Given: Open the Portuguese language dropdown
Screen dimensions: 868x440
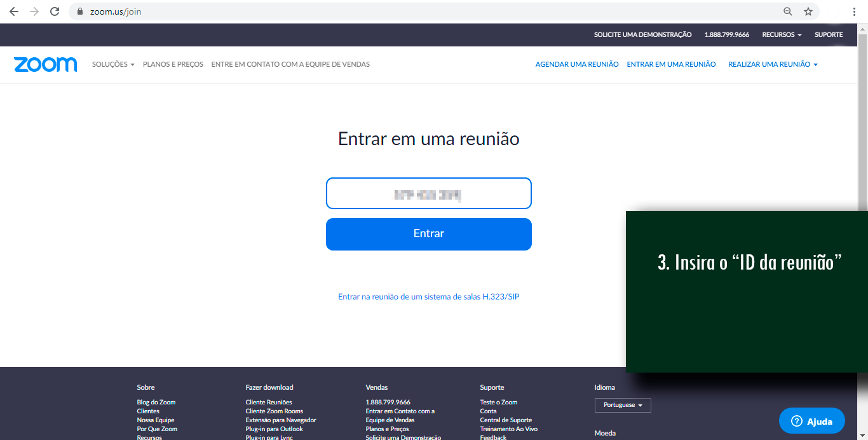Looking at the screenshot, I should click(x=623, y=405).
